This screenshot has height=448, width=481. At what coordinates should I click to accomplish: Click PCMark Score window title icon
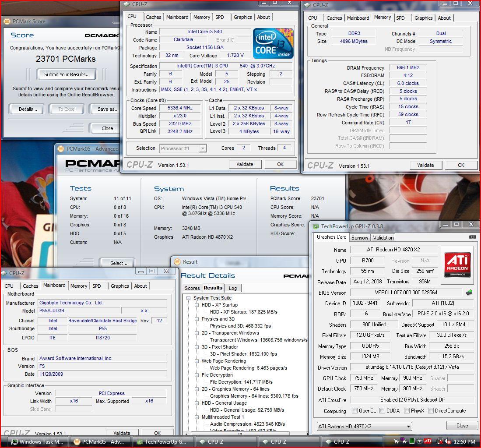click(7, 21)
